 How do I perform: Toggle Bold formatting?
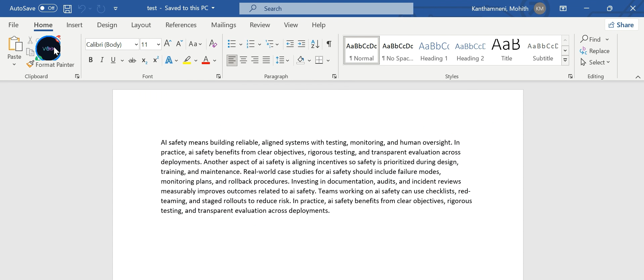click(91, 60)
